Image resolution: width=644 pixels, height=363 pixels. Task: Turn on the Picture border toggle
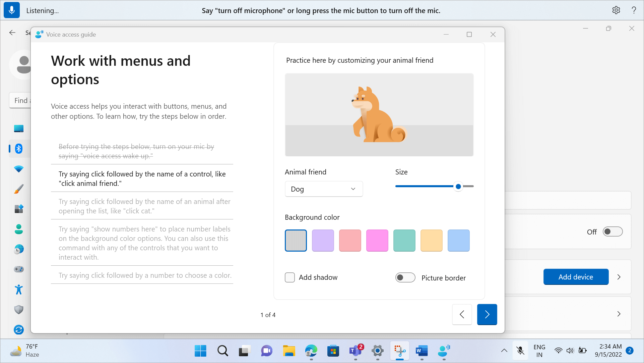(405, 277)
